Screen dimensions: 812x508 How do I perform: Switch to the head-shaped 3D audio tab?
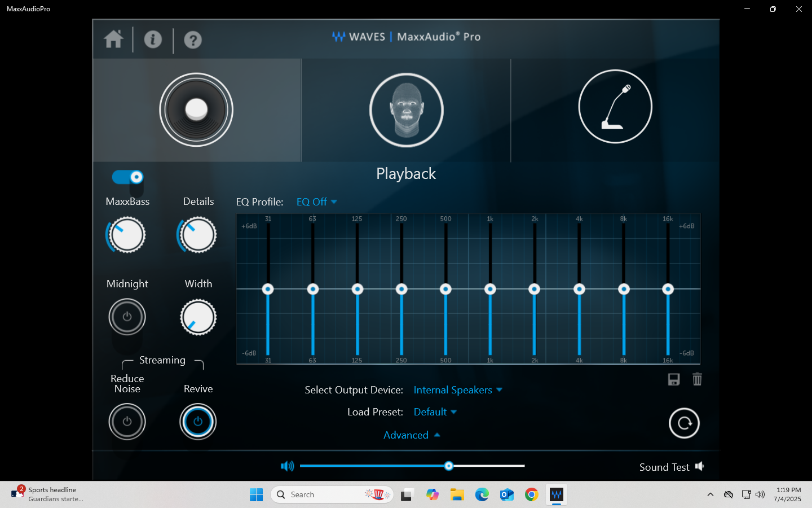[406, 110]
